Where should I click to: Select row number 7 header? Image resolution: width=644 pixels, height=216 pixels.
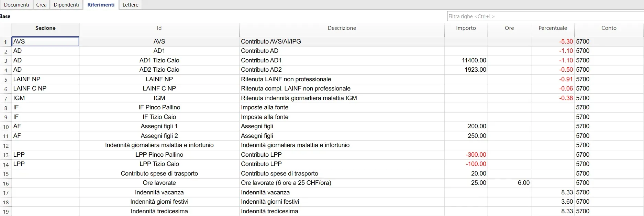6,99
